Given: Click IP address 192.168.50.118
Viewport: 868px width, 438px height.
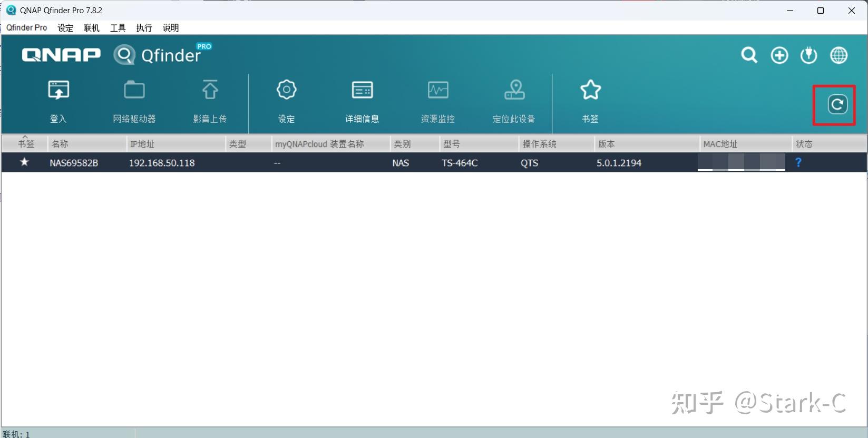Looking at the screenshot, I should (162, 163).
